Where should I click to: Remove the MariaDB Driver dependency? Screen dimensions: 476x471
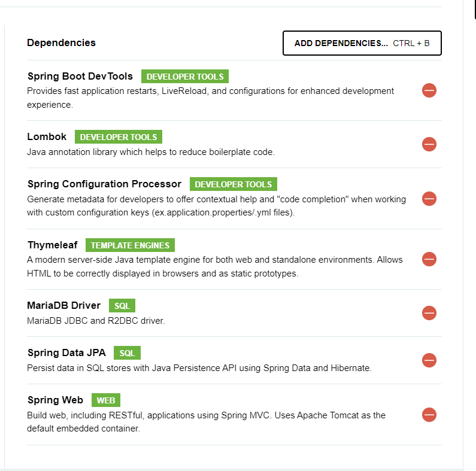coord(429,313)
